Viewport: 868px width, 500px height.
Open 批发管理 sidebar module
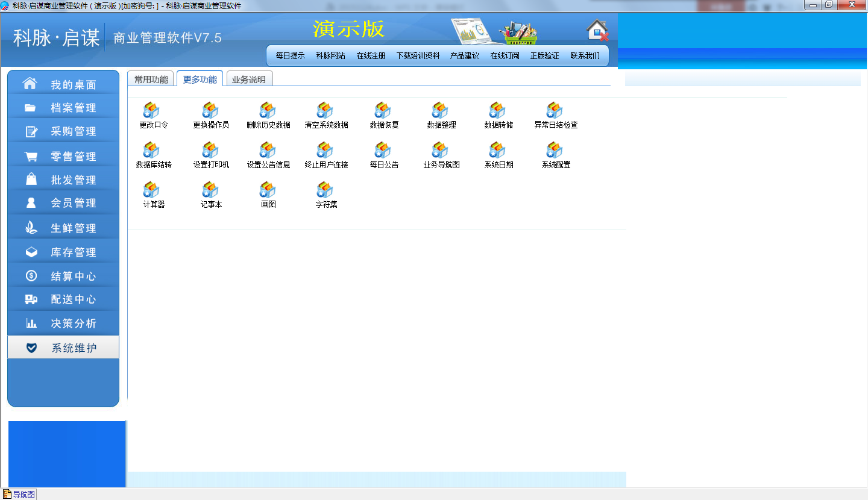(x=63, y=180)
